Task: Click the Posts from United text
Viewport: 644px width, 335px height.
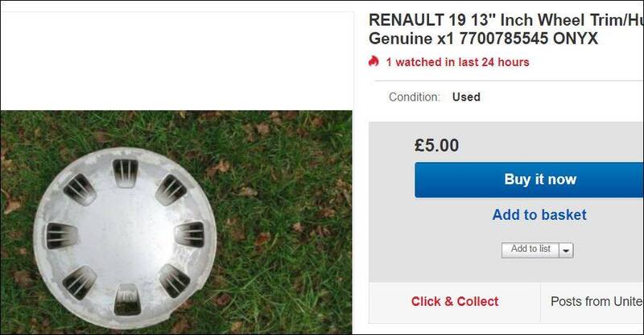Action: coord(597,301)
